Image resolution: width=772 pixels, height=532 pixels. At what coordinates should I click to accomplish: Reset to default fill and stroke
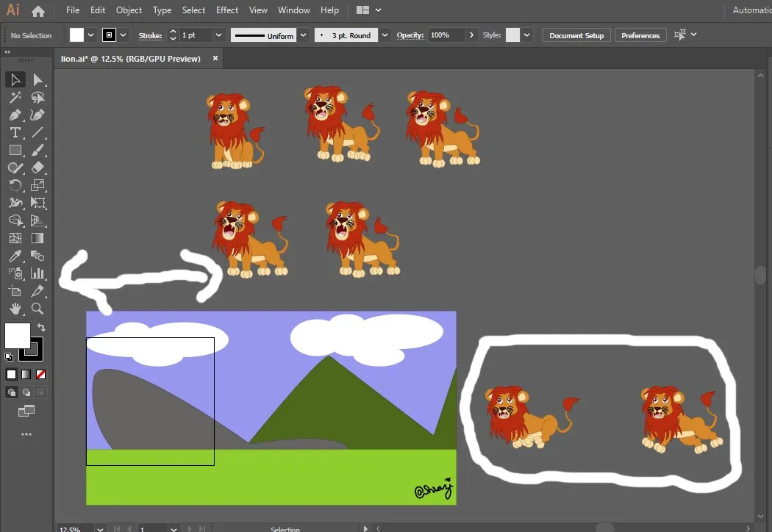[x=9, y=357]
